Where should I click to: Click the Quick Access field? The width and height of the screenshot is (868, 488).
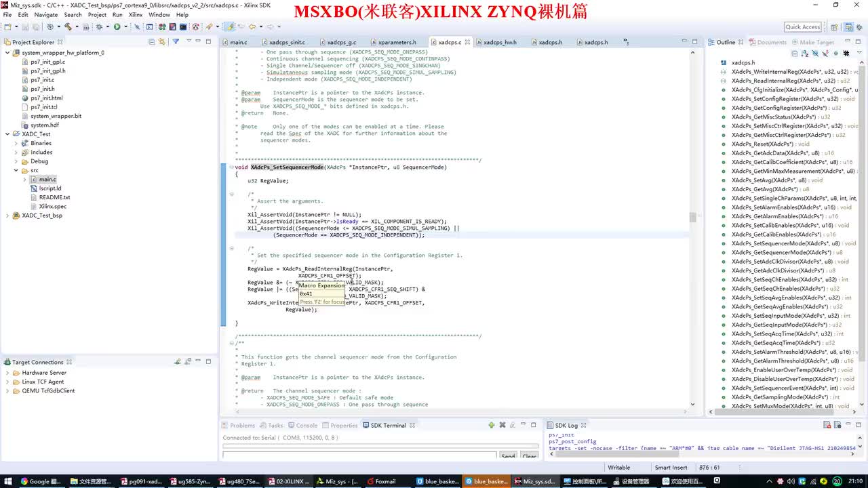803,27
